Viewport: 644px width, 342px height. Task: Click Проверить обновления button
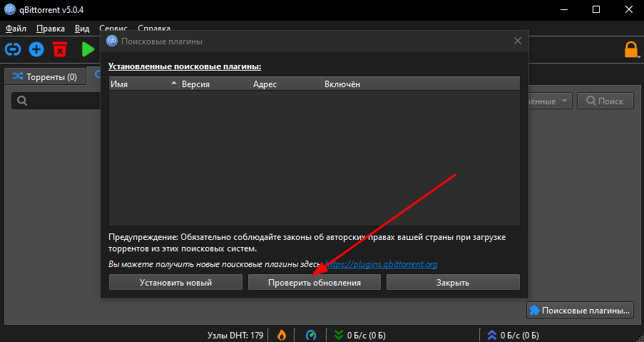(x=315, y=283)
